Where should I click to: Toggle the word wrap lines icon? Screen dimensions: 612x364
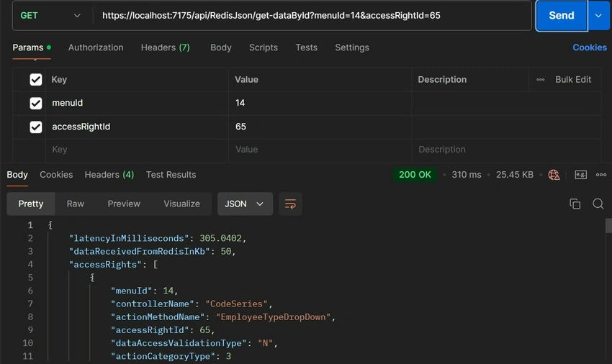coord(290,204)
